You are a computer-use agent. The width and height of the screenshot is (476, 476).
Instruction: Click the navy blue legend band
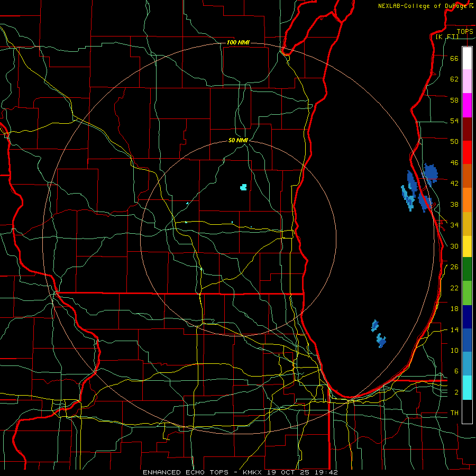[467, 317]
